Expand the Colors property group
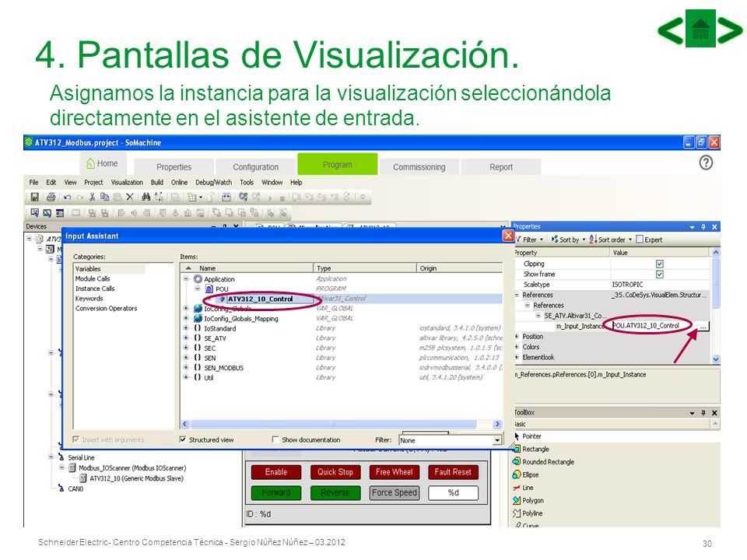The width and height of the screenshot is (747, 560). click(517, 347)
